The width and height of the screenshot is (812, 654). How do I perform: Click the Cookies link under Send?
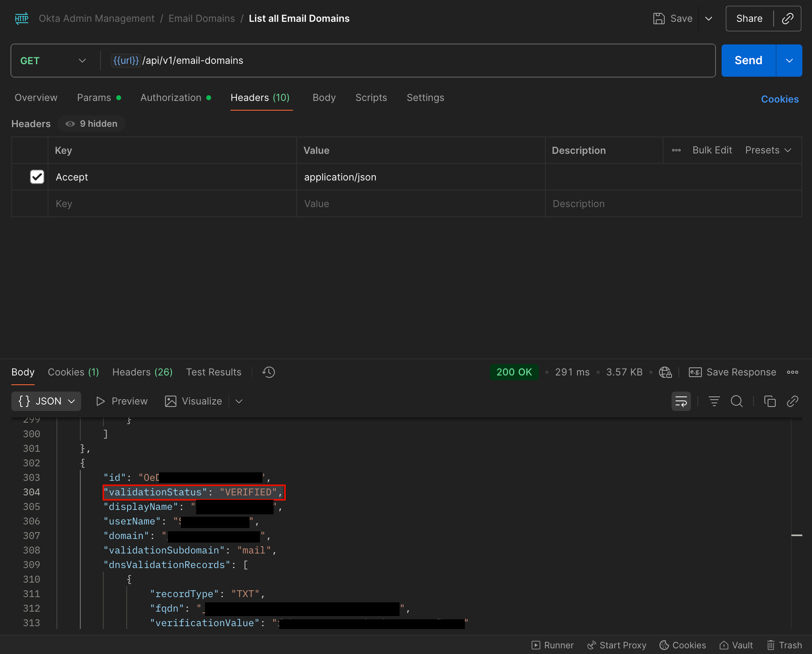point(779,99)
